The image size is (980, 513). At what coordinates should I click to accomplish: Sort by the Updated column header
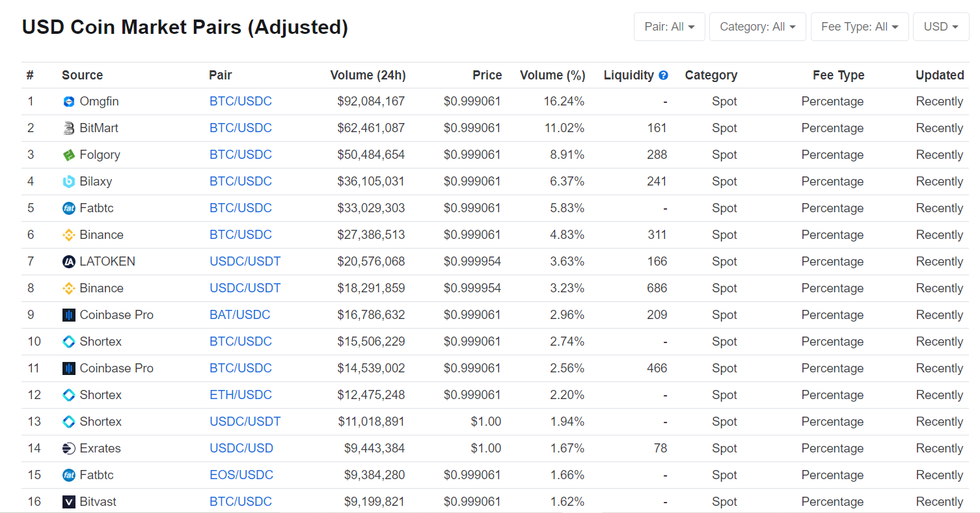pyautogui.click(x=940, y=76)
